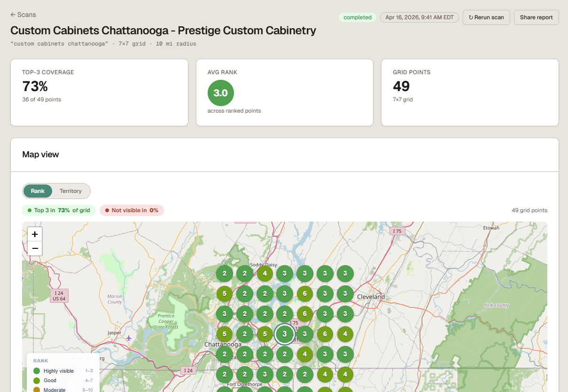Click the "49 grid points" map caption
The height and width of the screenshot is (392, 568).
click(529, 210)
